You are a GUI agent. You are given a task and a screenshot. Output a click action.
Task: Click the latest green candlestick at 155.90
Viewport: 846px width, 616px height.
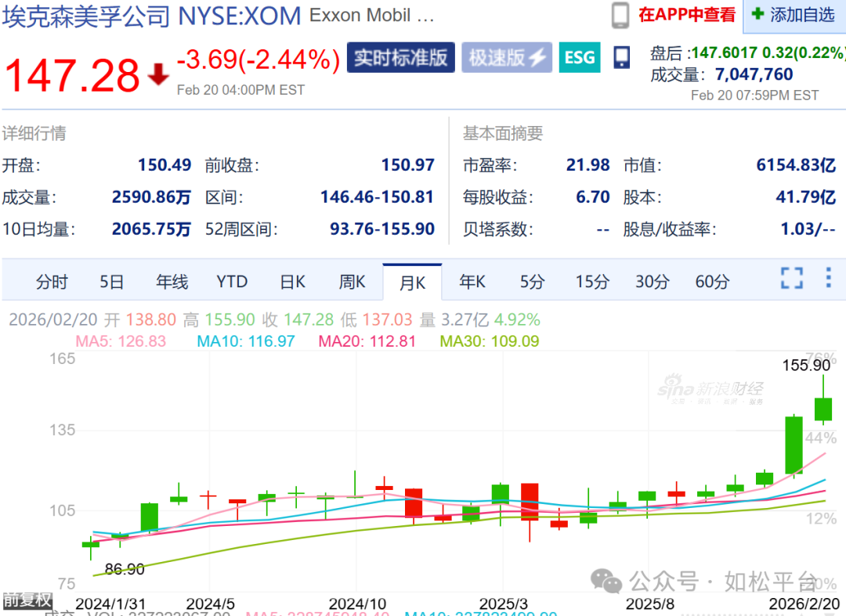click(x=823, y=409)
